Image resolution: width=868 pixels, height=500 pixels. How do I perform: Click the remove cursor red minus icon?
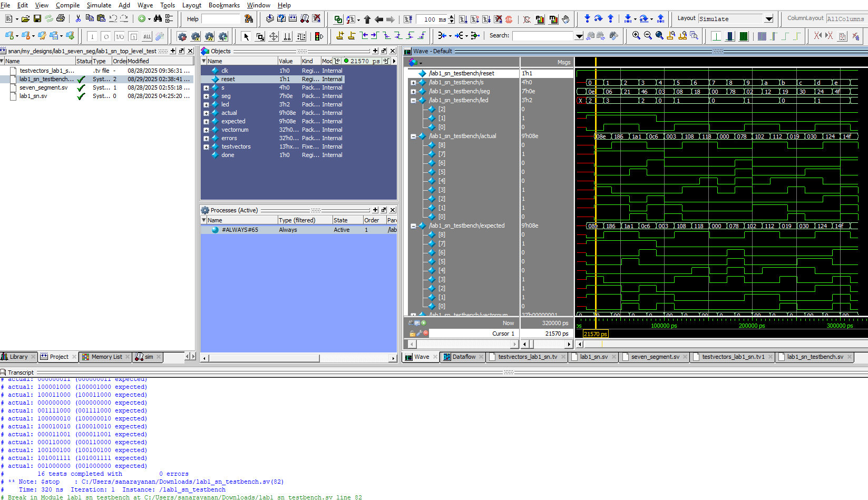(x=425, y=334)
